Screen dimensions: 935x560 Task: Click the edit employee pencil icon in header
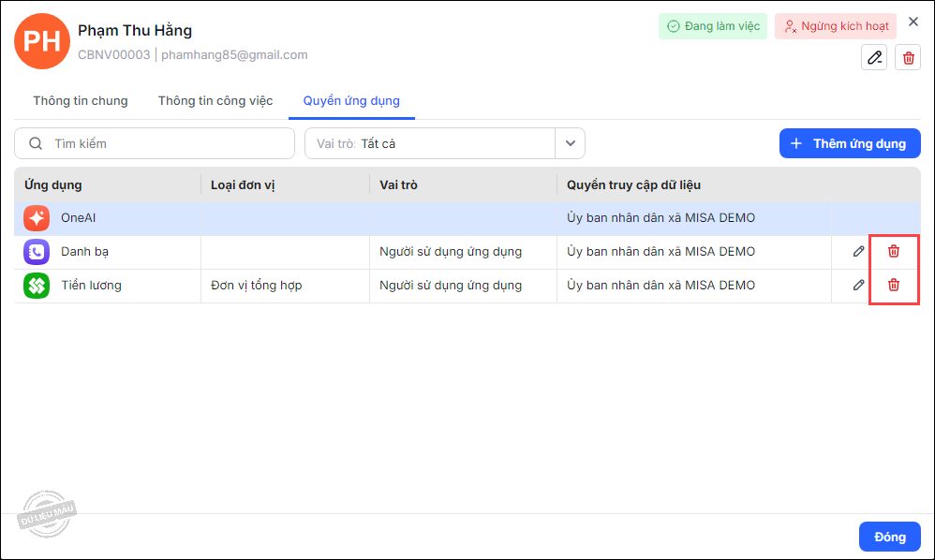(x=874, y=57)
